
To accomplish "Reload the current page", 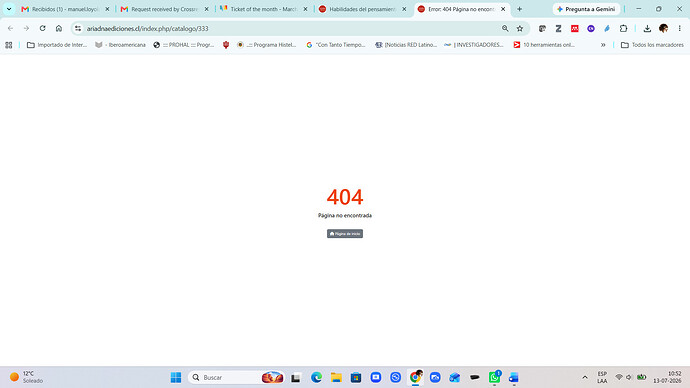I will pyautogui.click(x=42, y=28).
